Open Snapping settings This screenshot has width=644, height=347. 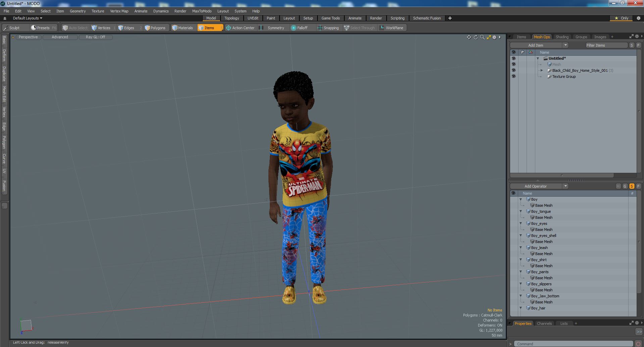[329, 28]
